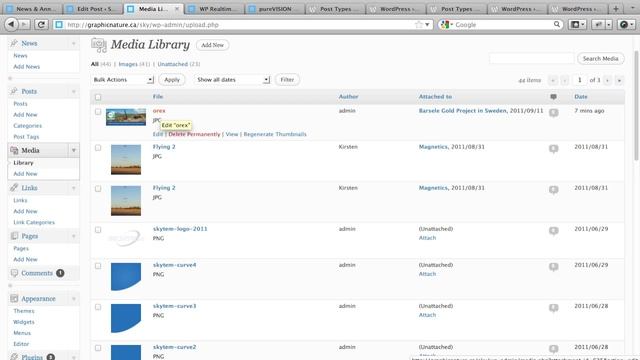Open Barsele Gold Project in Sweden link
Image resolution: width=640 pixels, height=360 pixels.
coord(462,111)
